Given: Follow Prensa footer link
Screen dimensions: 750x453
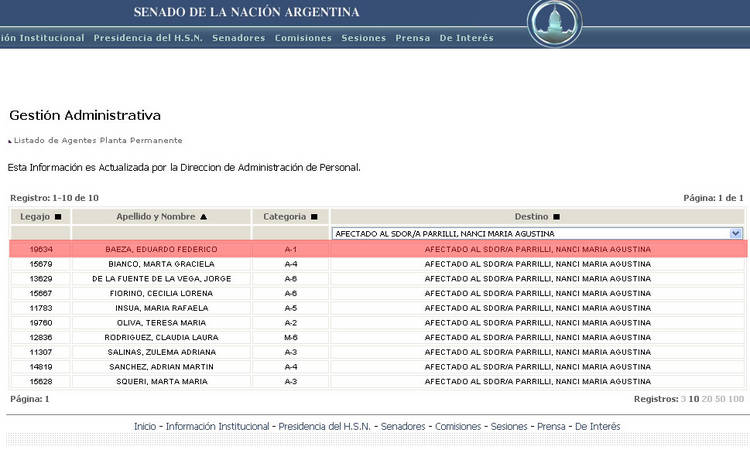Looking at the screenshot, I should point(551,426).
